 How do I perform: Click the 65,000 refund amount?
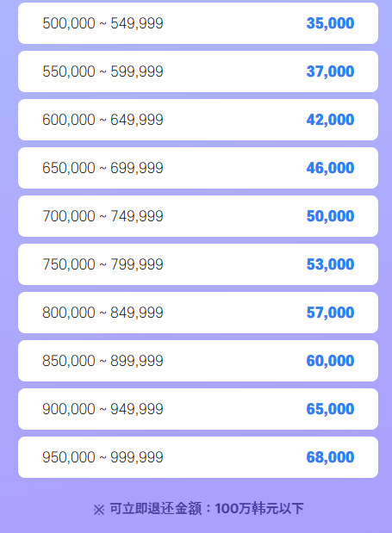[330, 410]
